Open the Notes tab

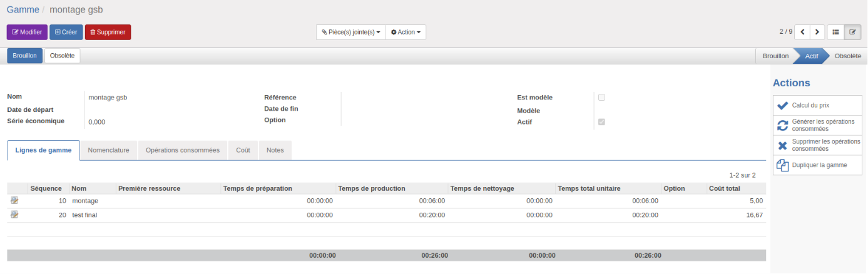(x=275, y=150)
